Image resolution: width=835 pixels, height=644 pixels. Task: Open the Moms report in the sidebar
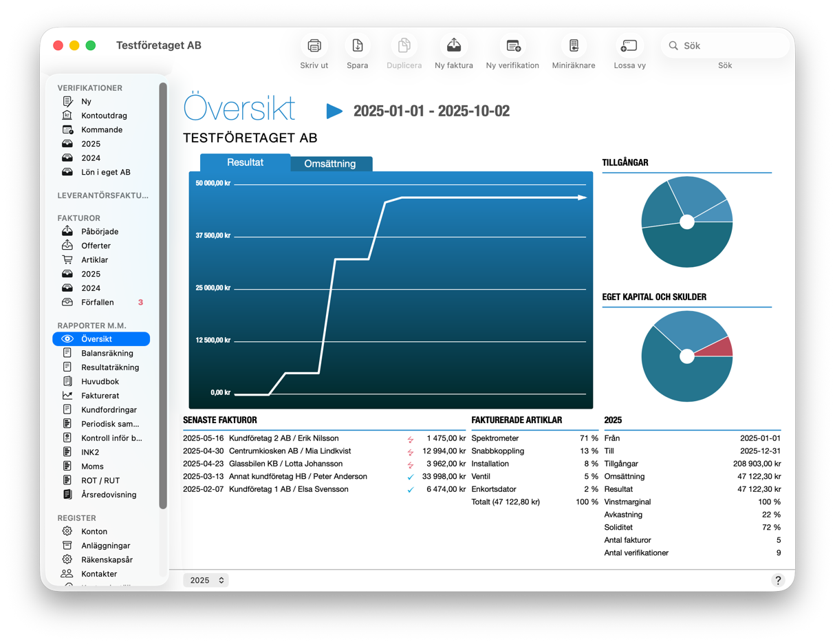[92, 466]
